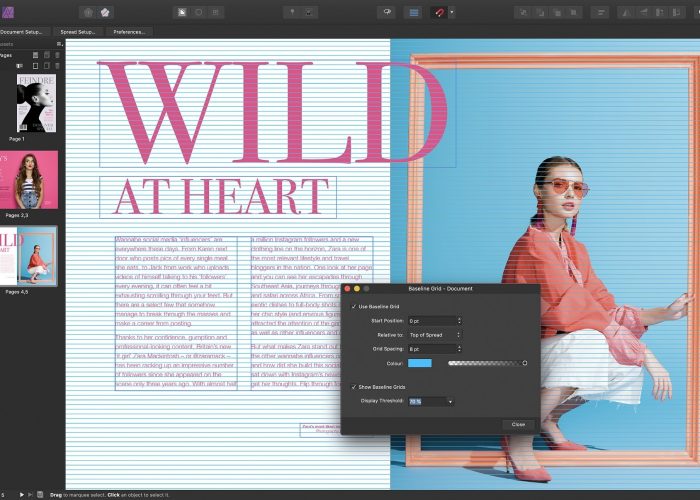Click the Start Position input field

[432, 321]
